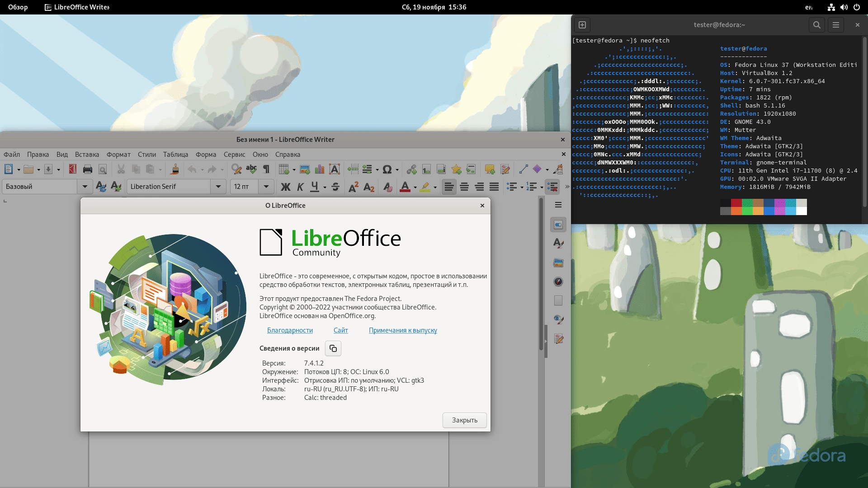Click the spelling check abc icon
This screenshot has width=868, height=488.
[x=251, y=169]
